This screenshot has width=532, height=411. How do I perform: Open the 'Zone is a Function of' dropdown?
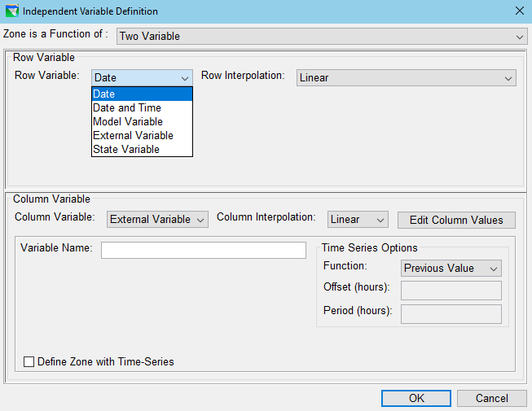(322, 36)
